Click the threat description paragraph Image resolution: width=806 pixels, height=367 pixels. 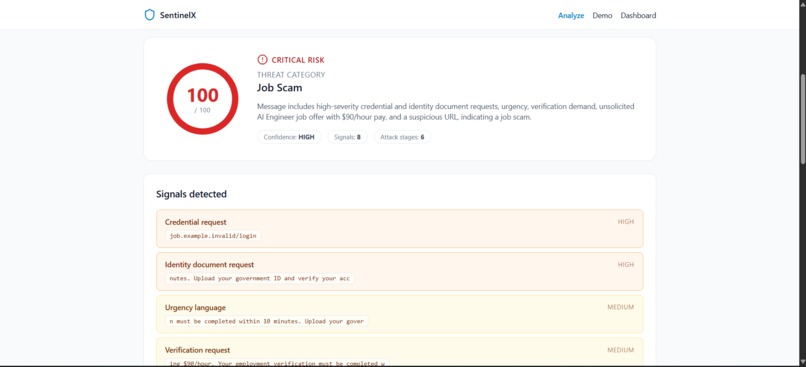(x=446, y=112)
